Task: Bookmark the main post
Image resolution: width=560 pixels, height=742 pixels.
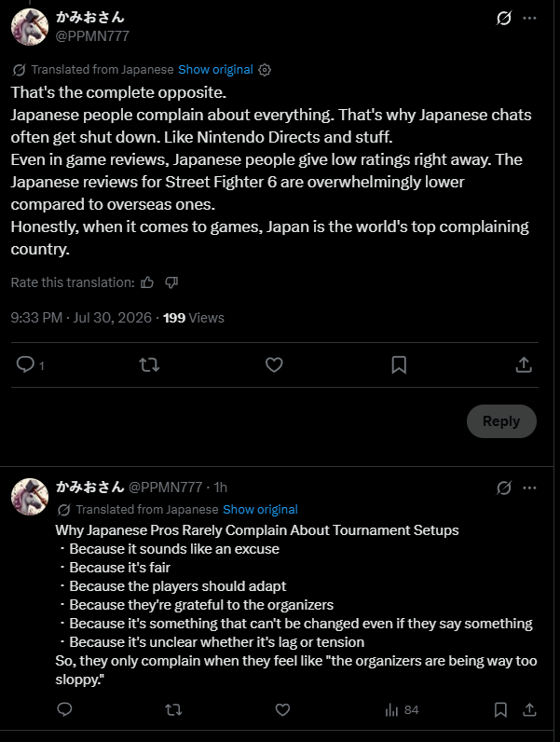Action: point(399,364)
